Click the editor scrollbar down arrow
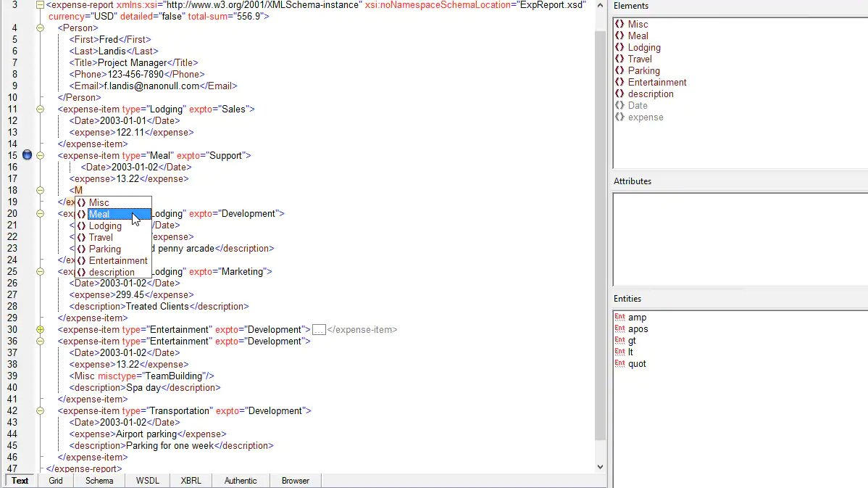Image resolution: width=868 pixels, height=488 pixels. coord(599,467)
